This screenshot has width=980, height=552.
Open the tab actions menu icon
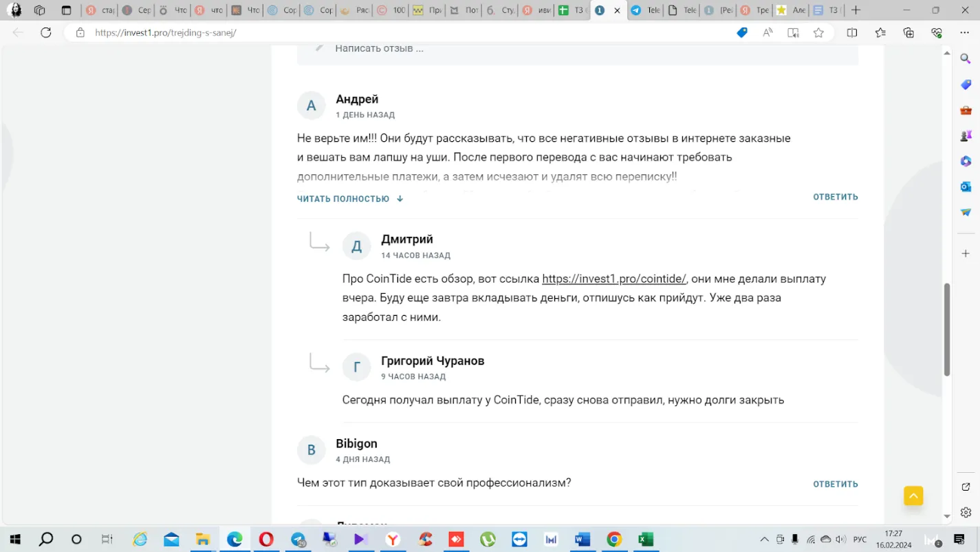coord(66,10)
